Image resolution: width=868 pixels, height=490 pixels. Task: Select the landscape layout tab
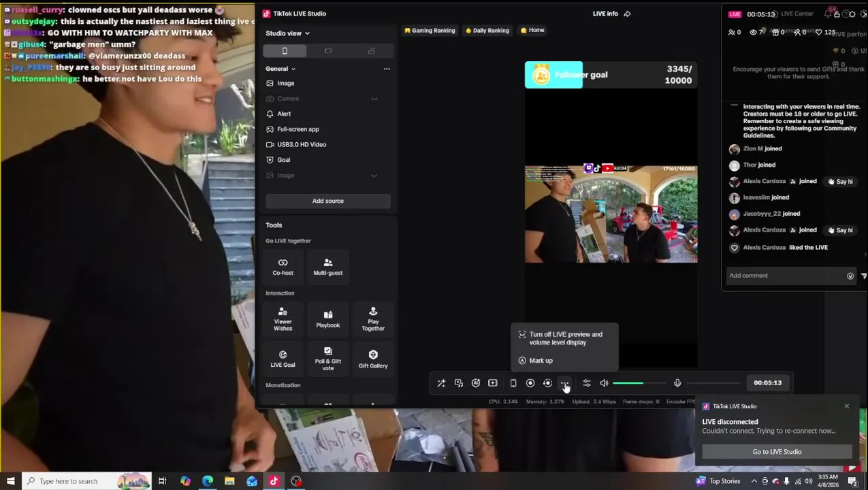328,51
